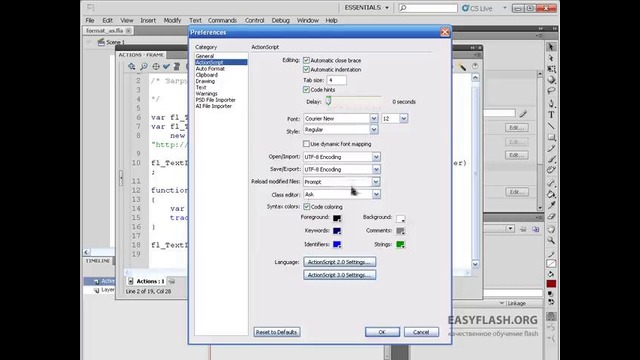The image size is (640, 360).
Task: Select the Pen tool
Action: tap(551, 104)
